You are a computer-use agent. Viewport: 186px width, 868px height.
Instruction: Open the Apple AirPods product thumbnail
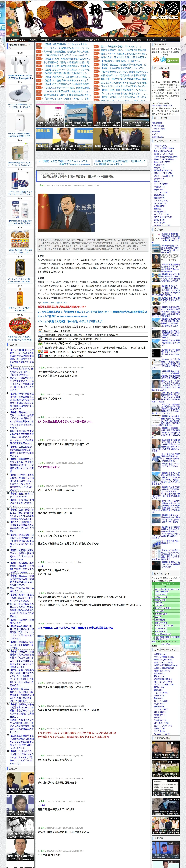pos(20,64)
